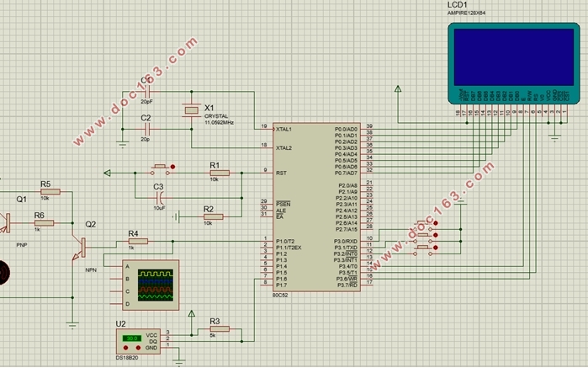The width and height of the screenshot is (588, 368).
Task: Click the 11.0592MHz crystal value text
Action: coord(219,123)
